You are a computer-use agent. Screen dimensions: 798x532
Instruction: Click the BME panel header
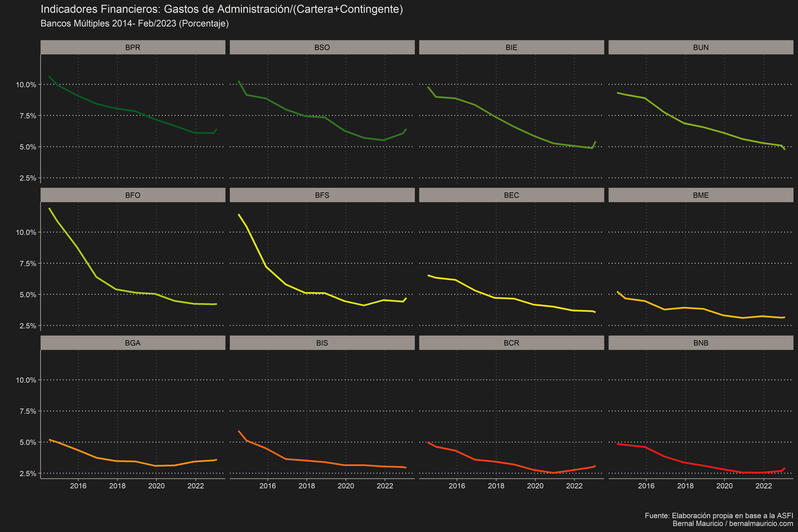(x=701, y=195)
